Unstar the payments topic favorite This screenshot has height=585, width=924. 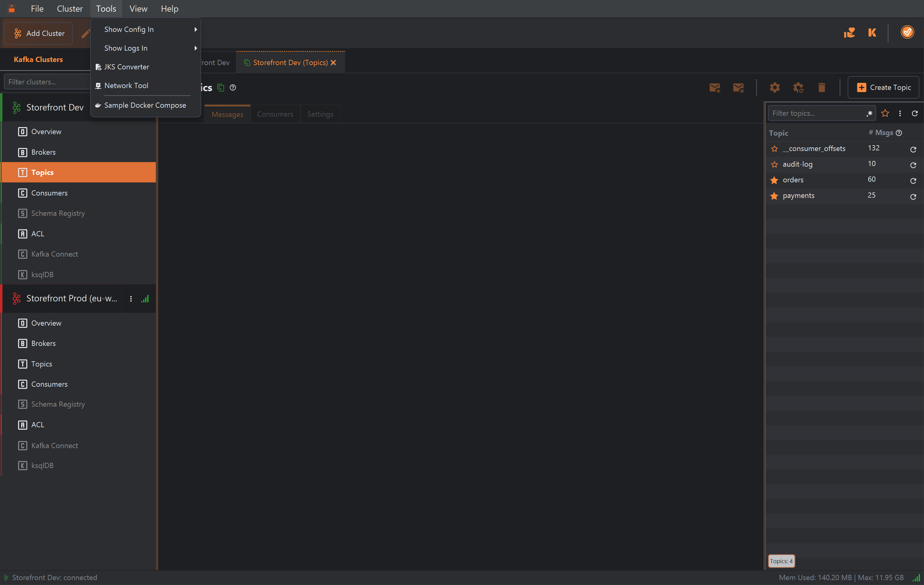point(774,196)
